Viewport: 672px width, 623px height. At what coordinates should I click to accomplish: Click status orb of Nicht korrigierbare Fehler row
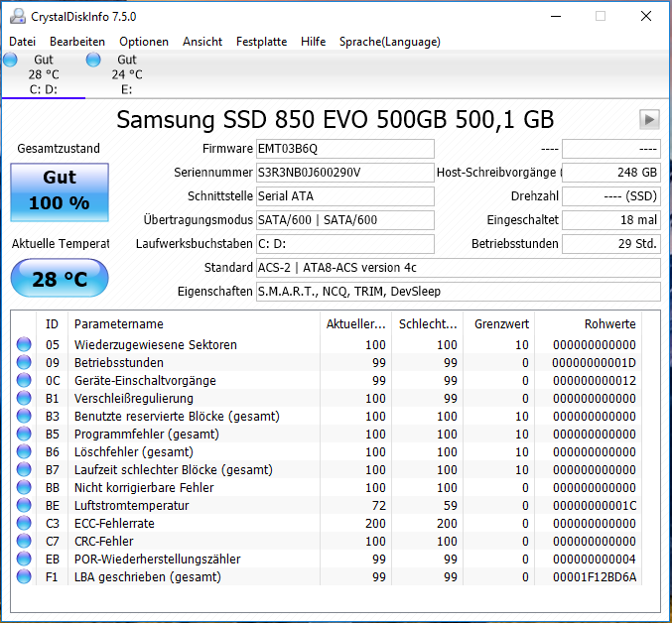pyautogui.click(x=24, y=488)
